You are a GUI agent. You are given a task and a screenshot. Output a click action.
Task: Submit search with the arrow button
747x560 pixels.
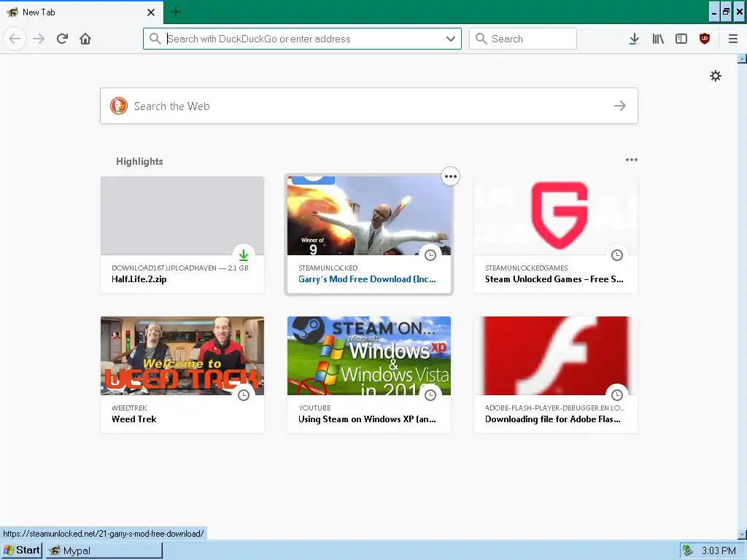(620, 106)
